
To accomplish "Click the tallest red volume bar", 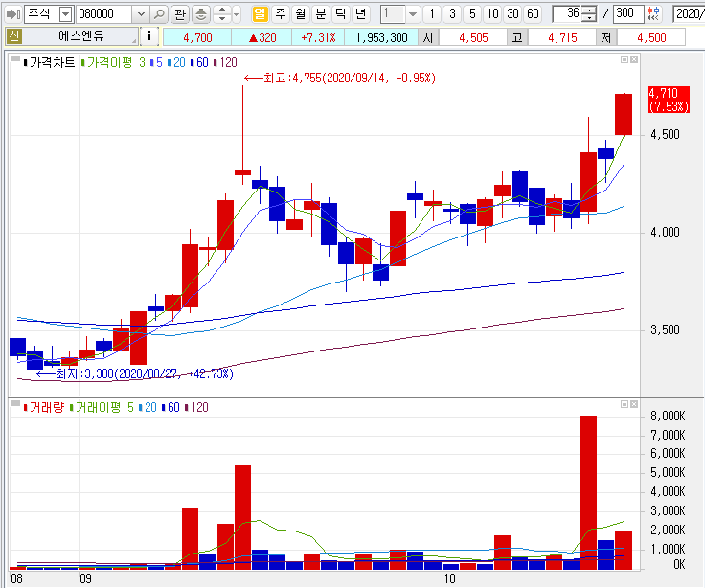I will (x=588, y=492).
